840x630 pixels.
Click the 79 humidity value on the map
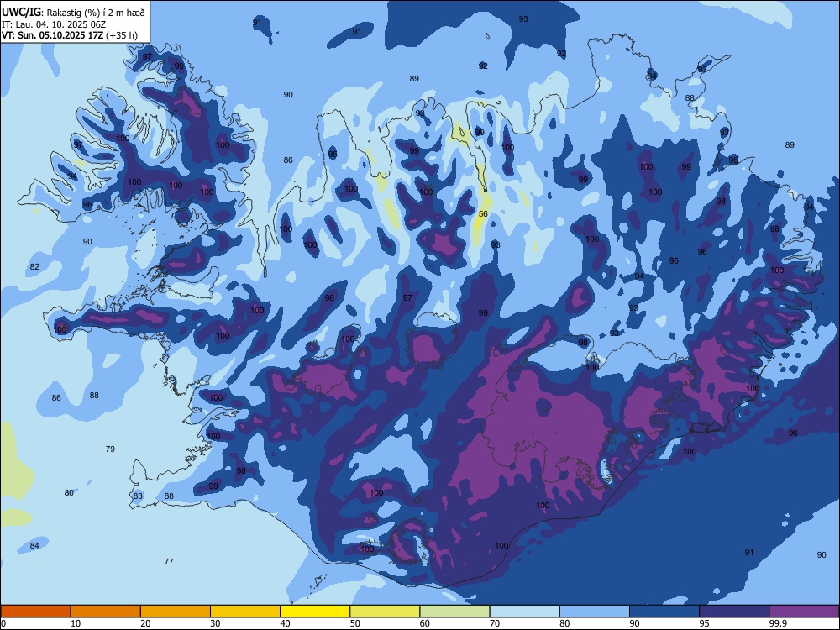(110, 449)
